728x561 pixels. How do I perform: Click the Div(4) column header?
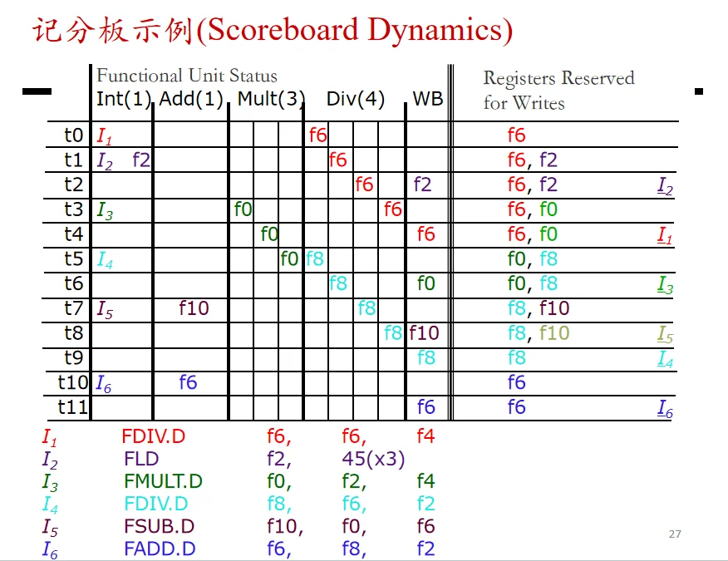click(x=356, y=99)
